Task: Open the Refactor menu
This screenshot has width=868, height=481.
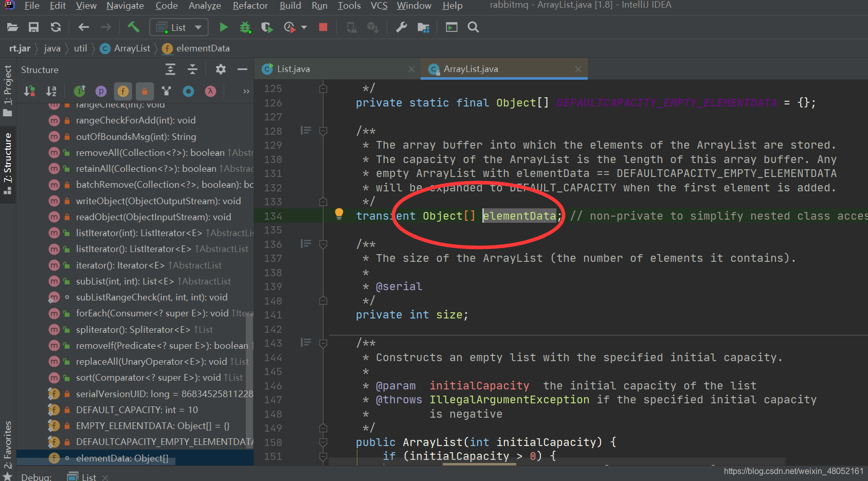Action: pyautogui.click(x=250, y=6)
